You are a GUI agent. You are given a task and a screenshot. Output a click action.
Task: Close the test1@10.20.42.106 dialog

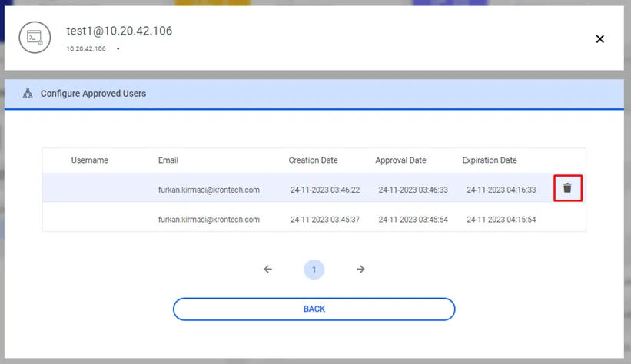599,39
